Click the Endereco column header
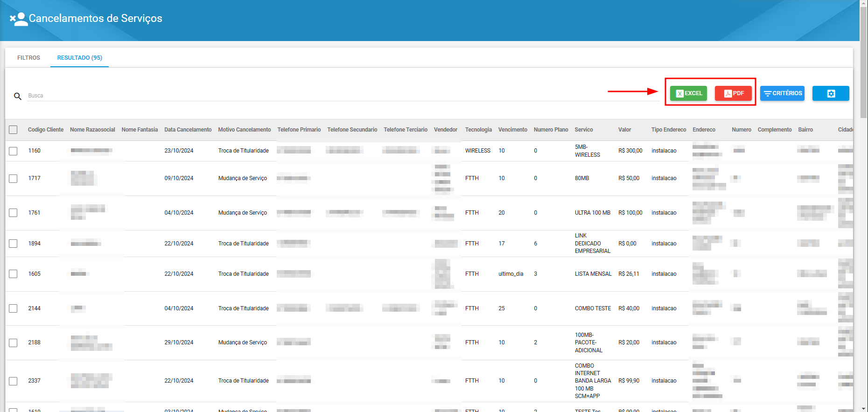The image size is (868, 412). click(x=704, y=130)
